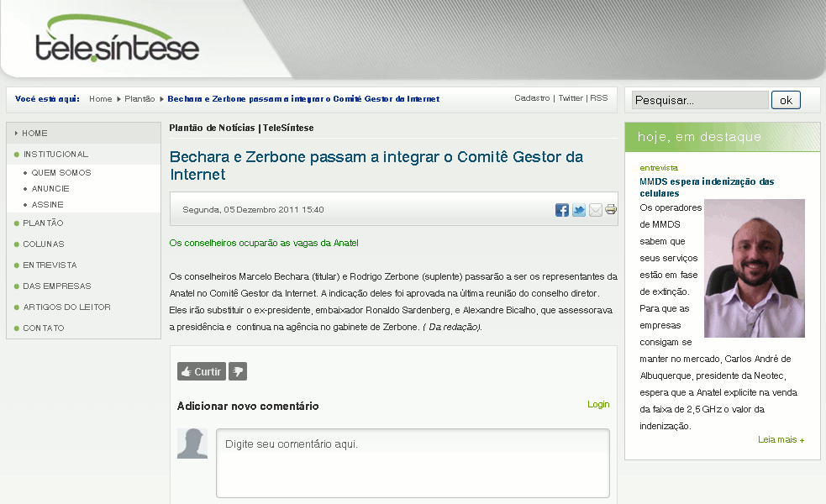Email this article using envelope icon

click(594, 210)
